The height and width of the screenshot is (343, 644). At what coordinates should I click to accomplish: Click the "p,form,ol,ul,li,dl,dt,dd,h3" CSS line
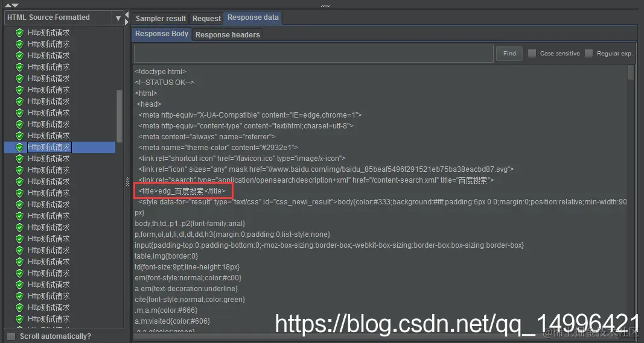point(232,234)
